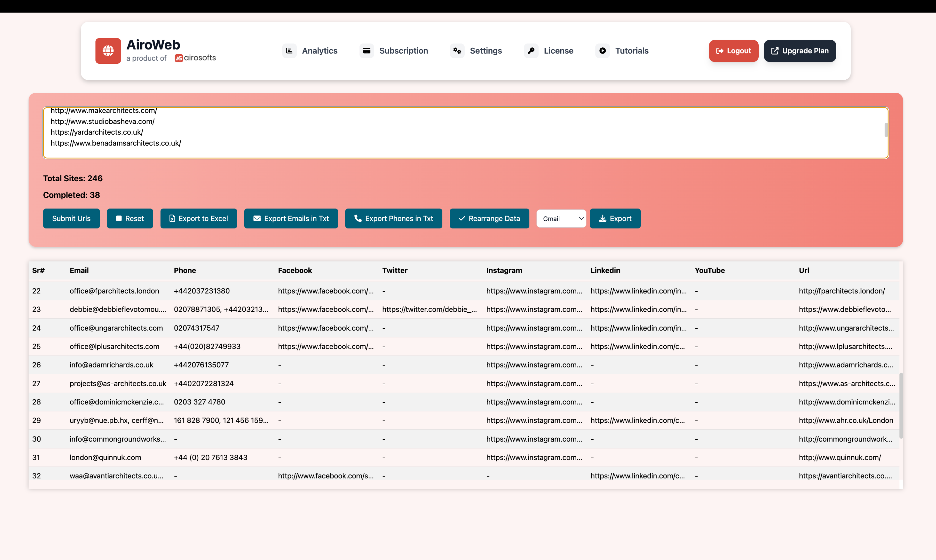Click the Subscription card icon

tap(366, 50)
